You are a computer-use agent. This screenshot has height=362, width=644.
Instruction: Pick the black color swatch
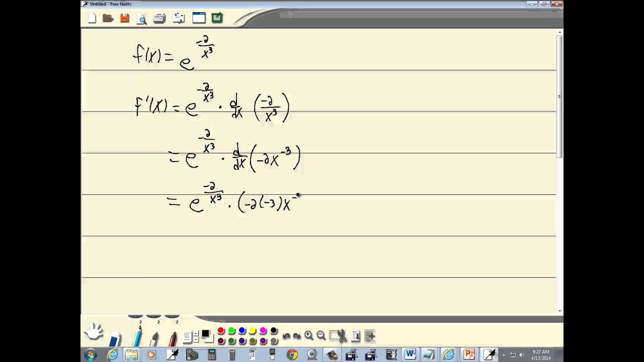coord(274,330)
